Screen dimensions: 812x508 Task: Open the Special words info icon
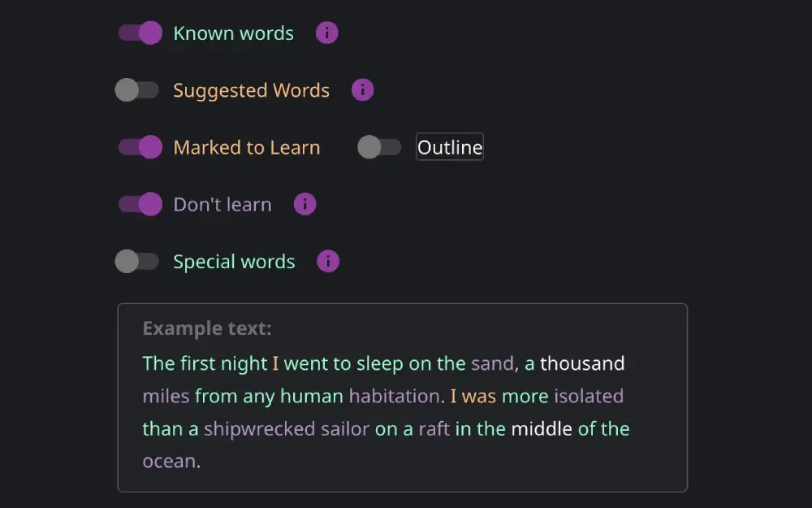click(327, 262)
